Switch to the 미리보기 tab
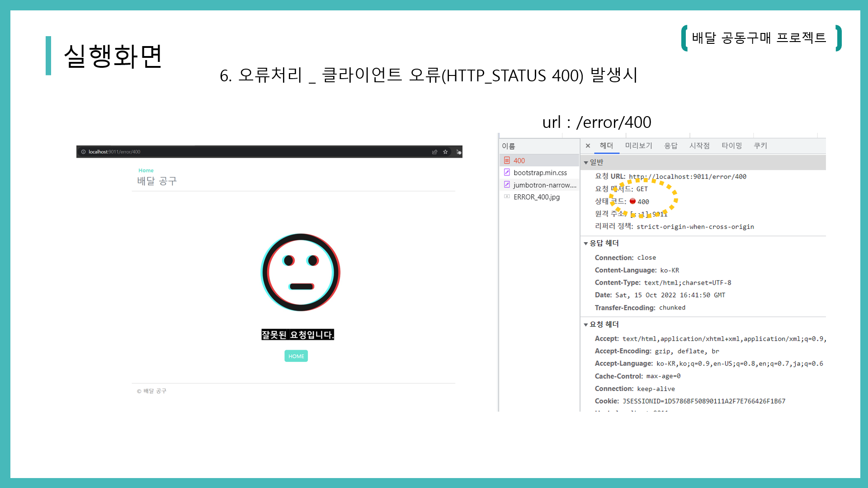Viewport: 868px width, 488px height. click(x=638, y=145)
